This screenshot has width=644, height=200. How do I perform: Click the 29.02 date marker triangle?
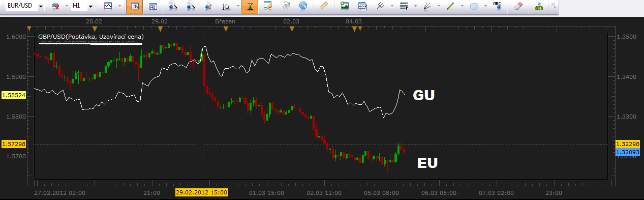pos(160,28)
